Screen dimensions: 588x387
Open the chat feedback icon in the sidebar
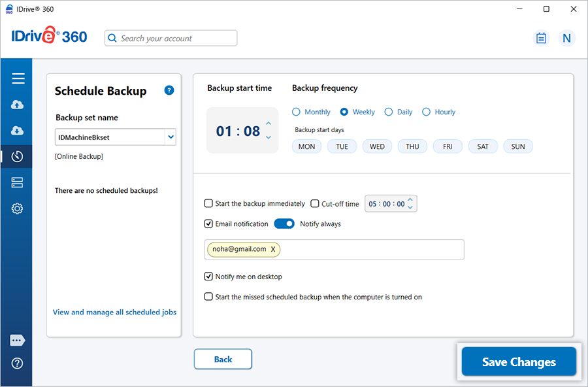tap(18, 341)
